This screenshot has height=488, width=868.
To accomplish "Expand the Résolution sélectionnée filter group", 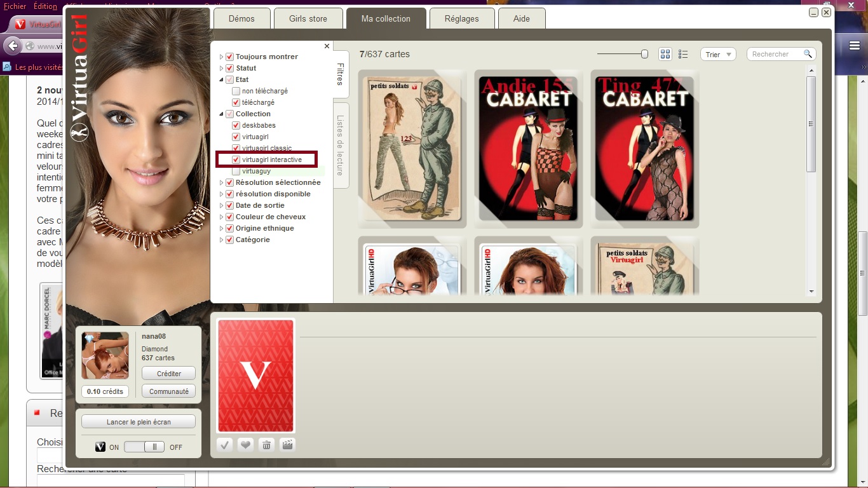I will tap(222, 182).
